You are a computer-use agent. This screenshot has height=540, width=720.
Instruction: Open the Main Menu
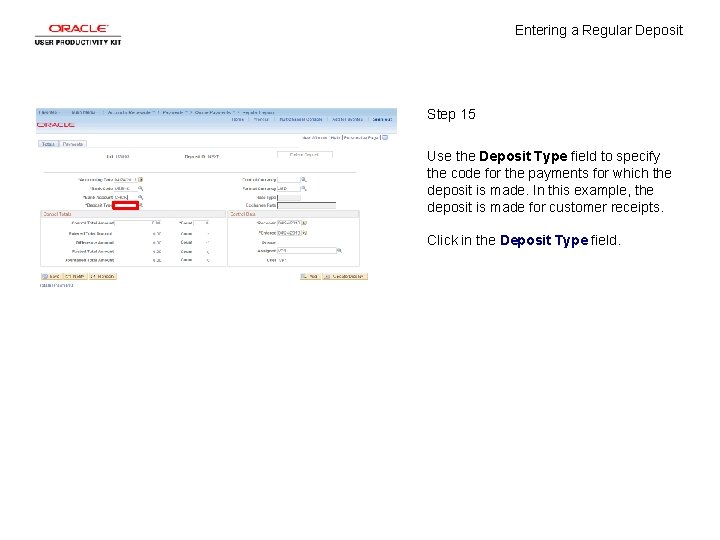coord(84,112)
